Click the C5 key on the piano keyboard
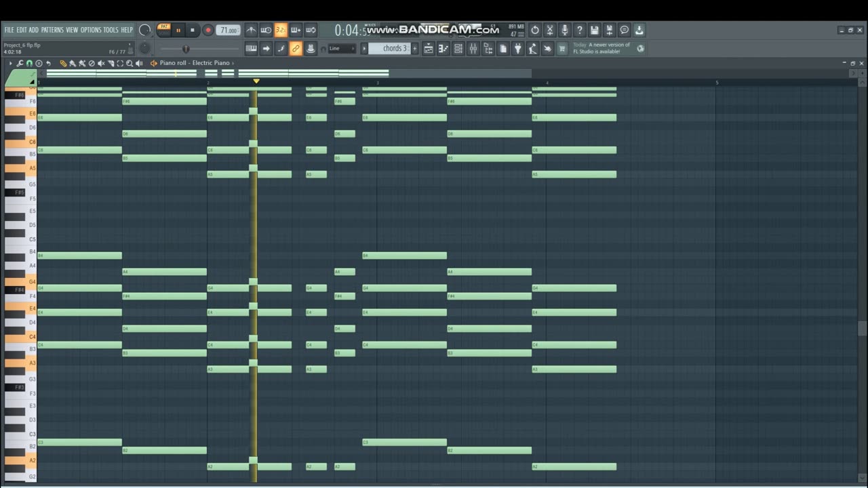The image size is (868, 488). tap(20, 239)
